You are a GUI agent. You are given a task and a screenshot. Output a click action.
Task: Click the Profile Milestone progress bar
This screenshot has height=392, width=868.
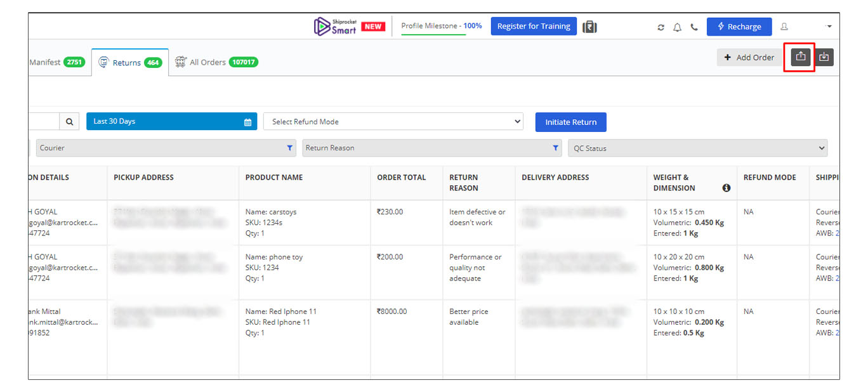tap(434, 34)
